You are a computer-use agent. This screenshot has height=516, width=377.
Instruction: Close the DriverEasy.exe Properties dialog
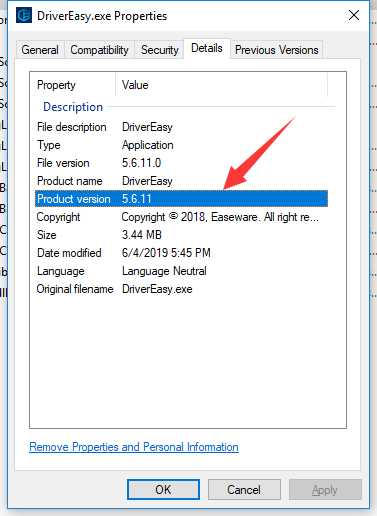point(354,15)
